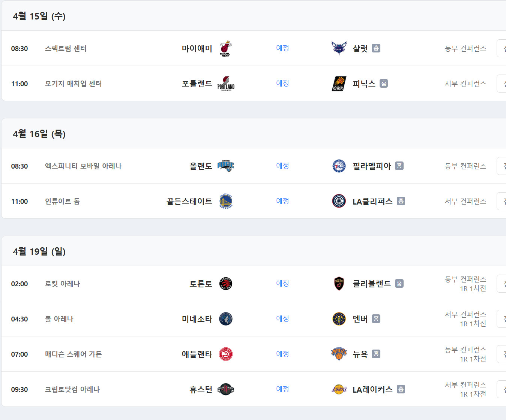Image resolution: width=506 pixels, height=420 pixels.
Task: Click the Phoenix Suns logo
Action: pyautogui.click(x=339, y=84)
